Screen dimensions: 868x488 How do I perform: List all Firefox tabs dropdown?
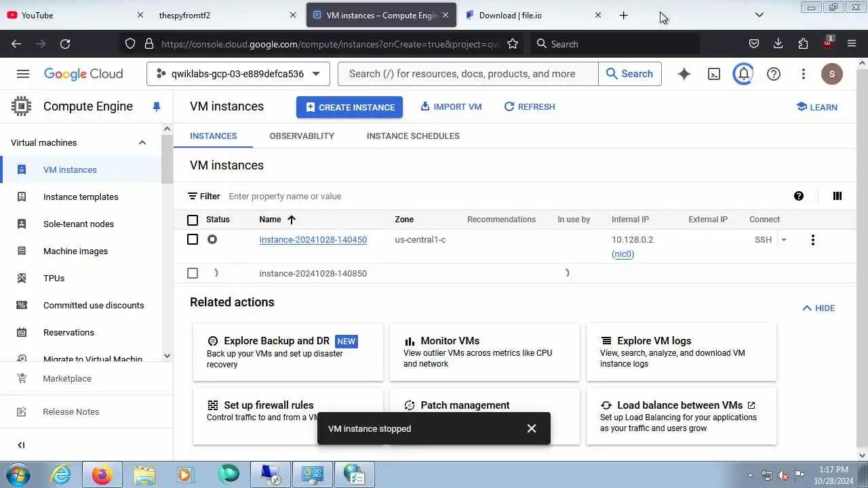click(759, 15)
